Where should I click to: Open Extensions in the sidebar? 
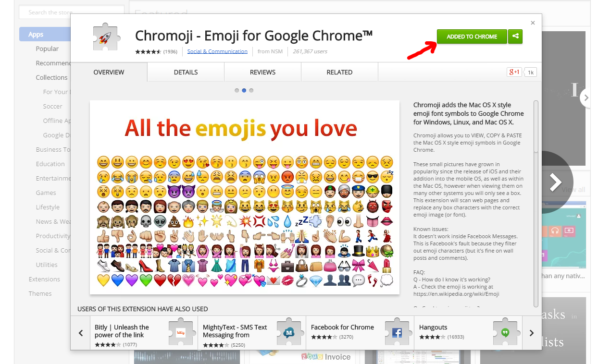(44, 279)
